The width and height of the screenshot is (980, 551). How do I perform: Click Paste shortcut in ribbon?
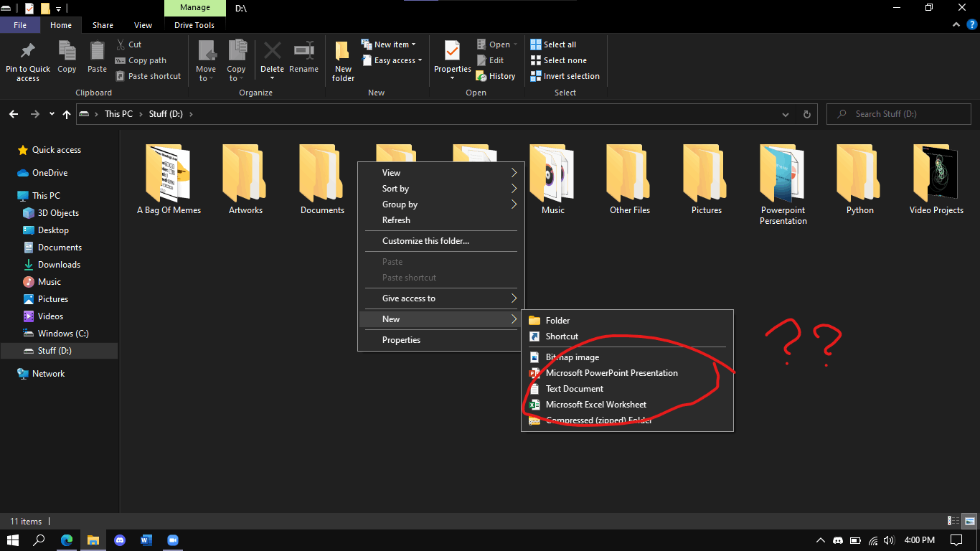148,76
